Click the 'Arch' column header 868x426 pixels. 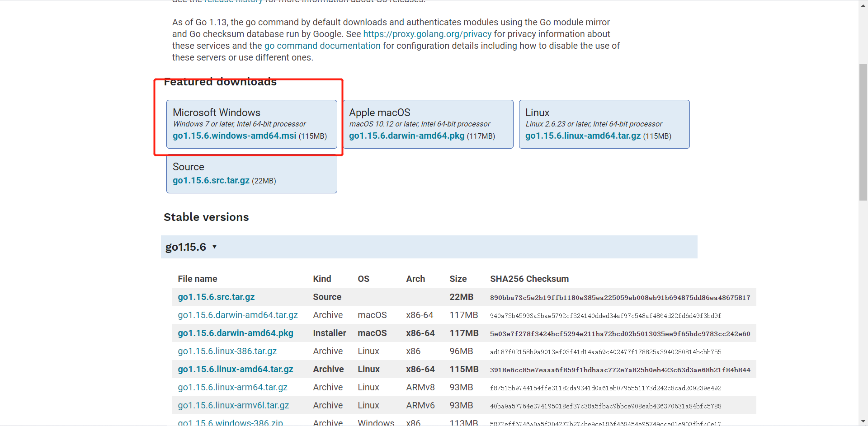point(415,279)
